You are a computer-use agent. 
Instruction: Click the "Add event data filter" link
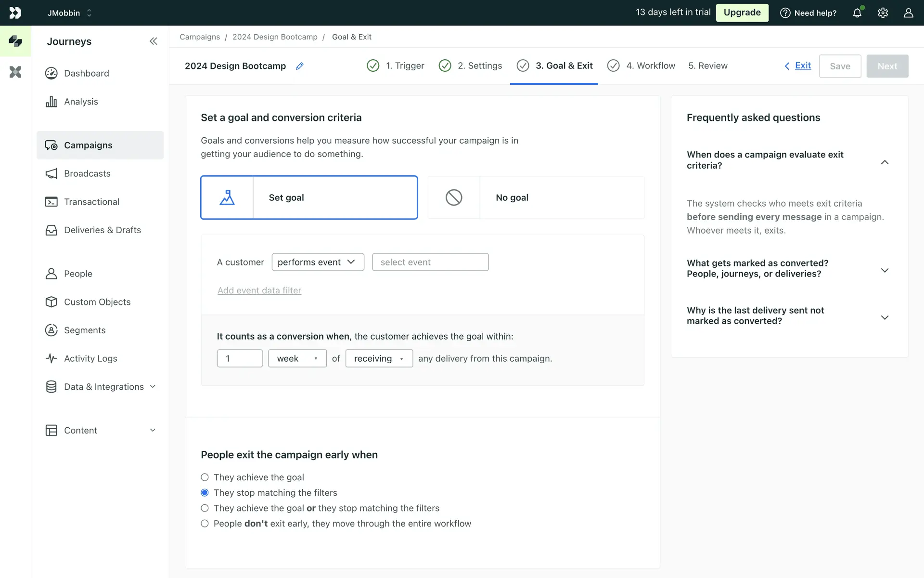pos(259,290)
